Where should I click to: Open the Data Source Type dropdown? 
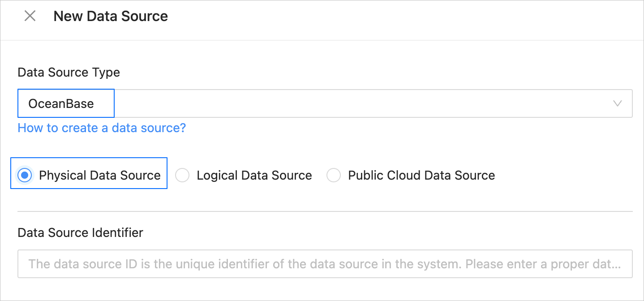click(x=358, y=103)
